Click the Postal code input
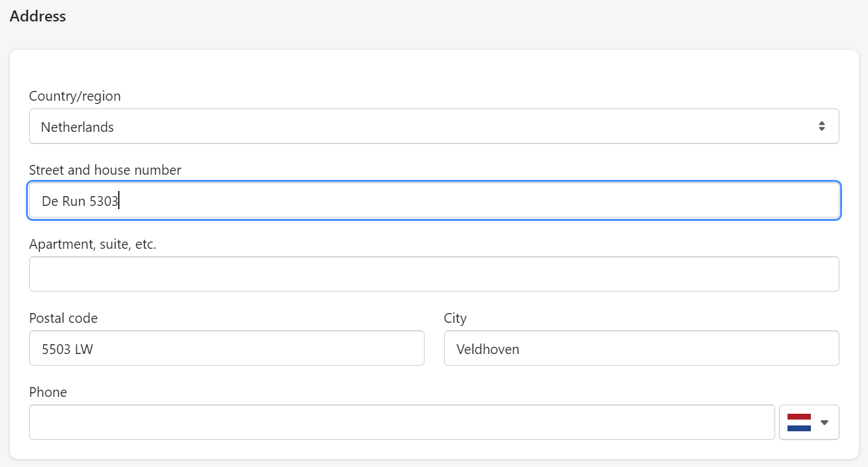This screenshot has height=467, width=868. pos(227,348)
